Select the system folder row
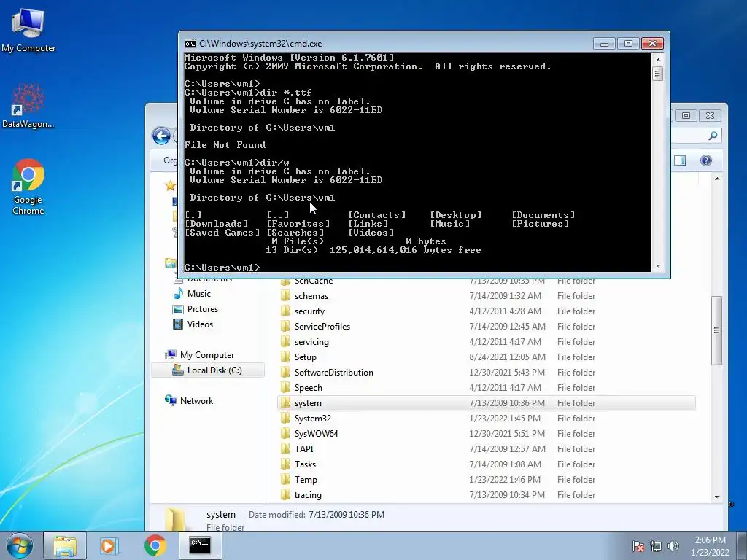747x560 pixels. 487,403
